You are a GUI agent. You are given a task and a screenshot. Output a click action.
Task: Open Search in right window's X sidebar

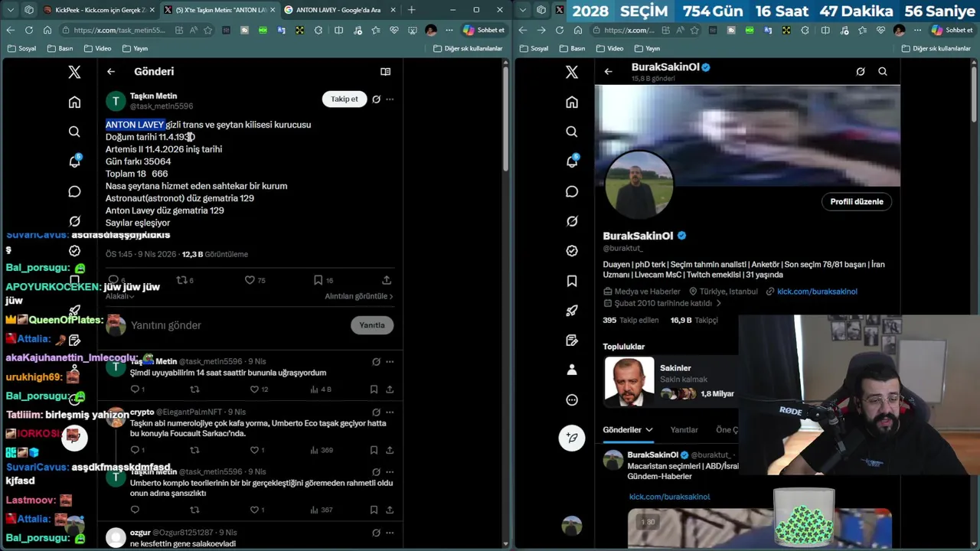click(572, 132)
